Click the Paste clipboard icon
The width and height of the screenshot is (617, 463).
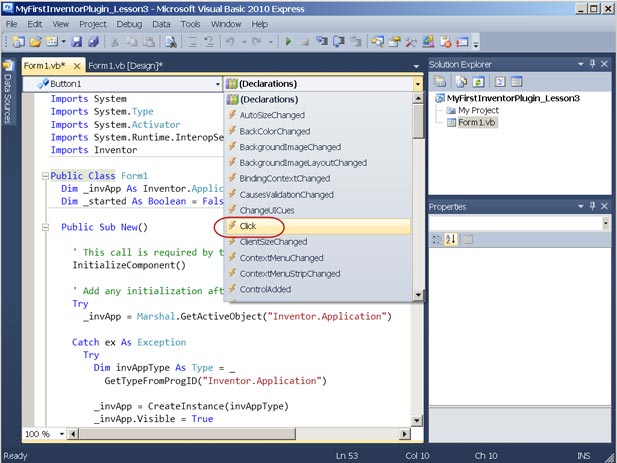[x=149, y=42]
